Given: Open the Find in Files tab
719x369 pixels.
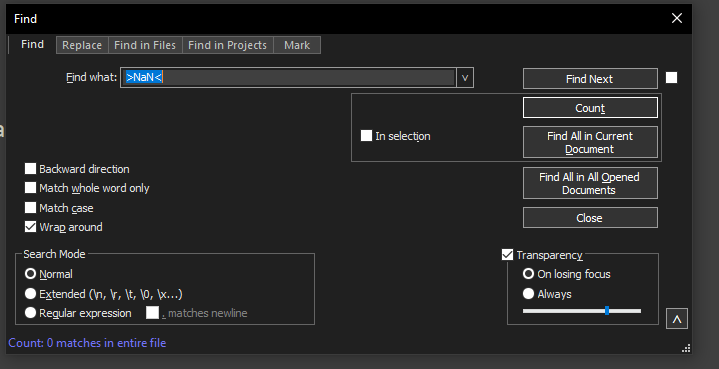Looking at the screenshot, I should (x=145, y=45).
